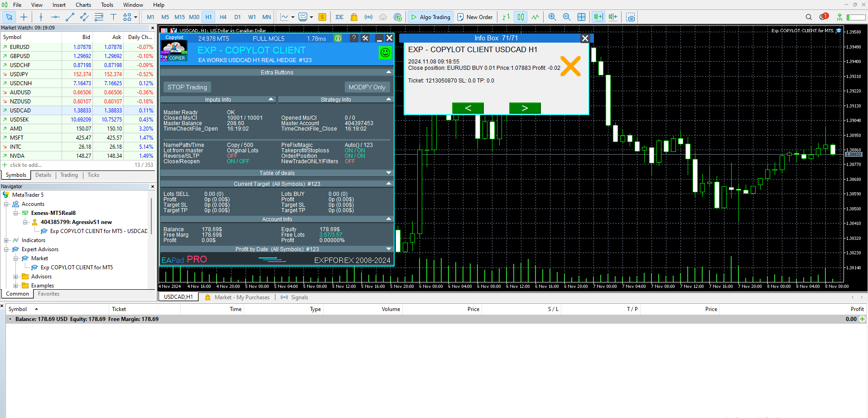Click the dollar trading icon in toolbar
Image resolution: width=868 pixels, height=418 pixels.
(x=322, y=17)
